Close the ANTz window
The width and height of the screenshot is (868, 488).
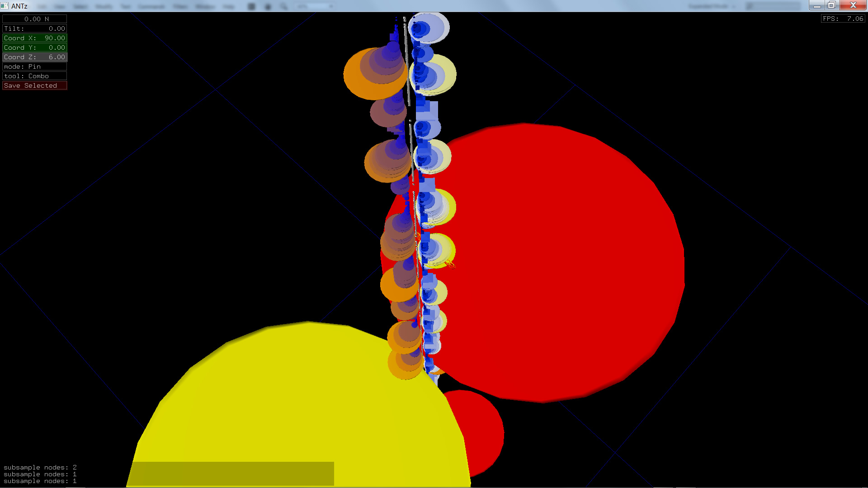(x=853, y=5)
